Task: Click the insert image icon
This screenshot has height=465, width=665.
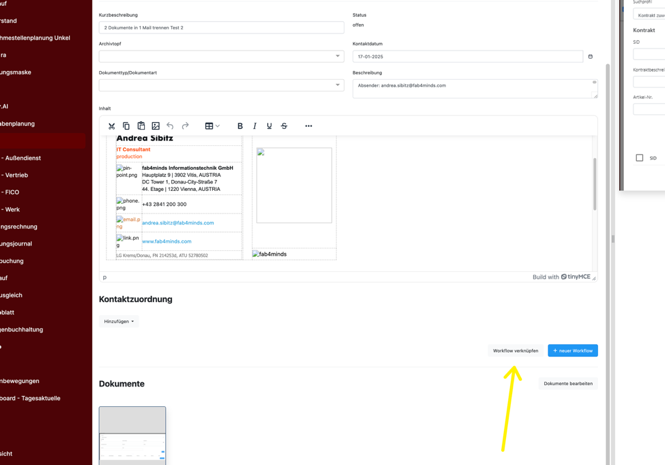Action: [156, 126]
